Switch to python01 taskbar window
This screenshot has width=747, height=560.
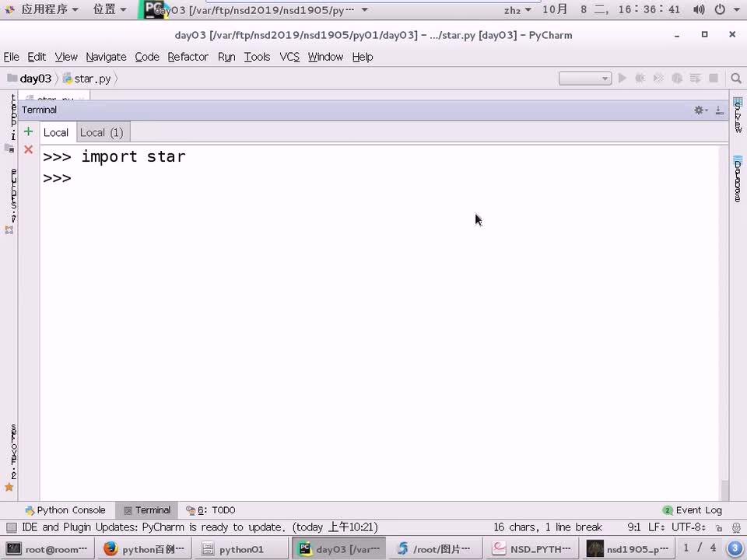pos(240,549)
